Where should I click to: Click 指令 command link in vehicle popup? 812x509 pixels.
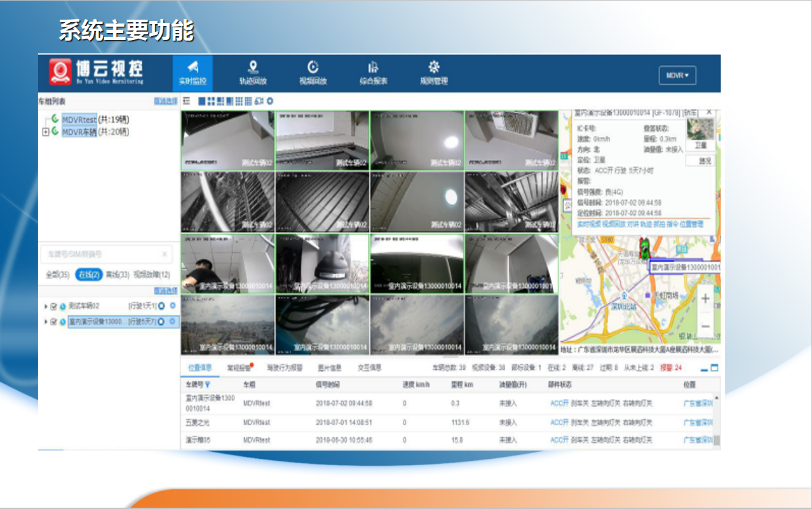coord(672,224)
